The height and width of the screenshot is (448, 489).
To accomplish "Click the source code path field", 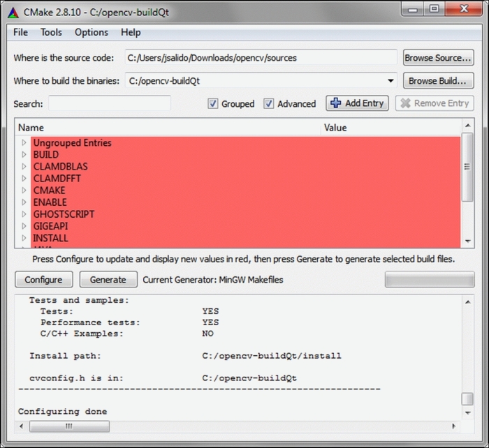I will 261,58.
